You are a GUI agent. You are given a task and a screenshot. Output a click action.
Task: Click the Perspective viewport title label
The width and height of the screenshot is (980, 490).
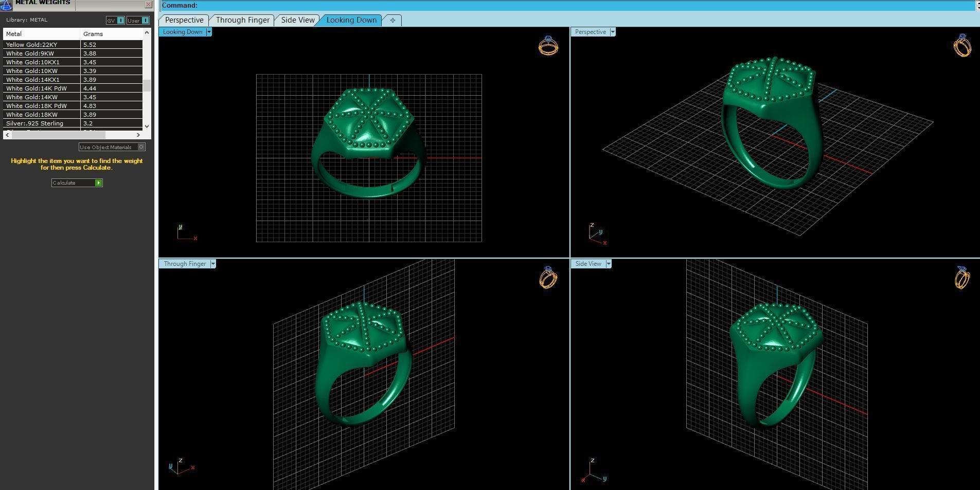[x=590, y=32]
